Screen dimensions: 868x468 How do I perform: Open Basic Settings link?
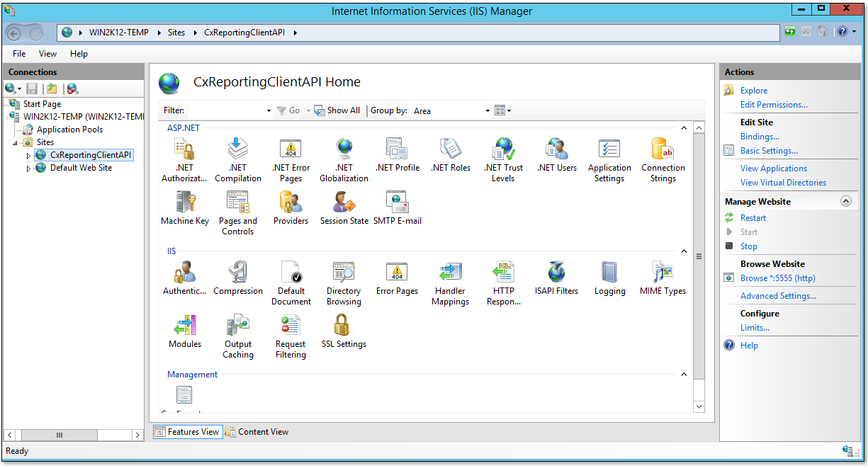coord(769,151)
